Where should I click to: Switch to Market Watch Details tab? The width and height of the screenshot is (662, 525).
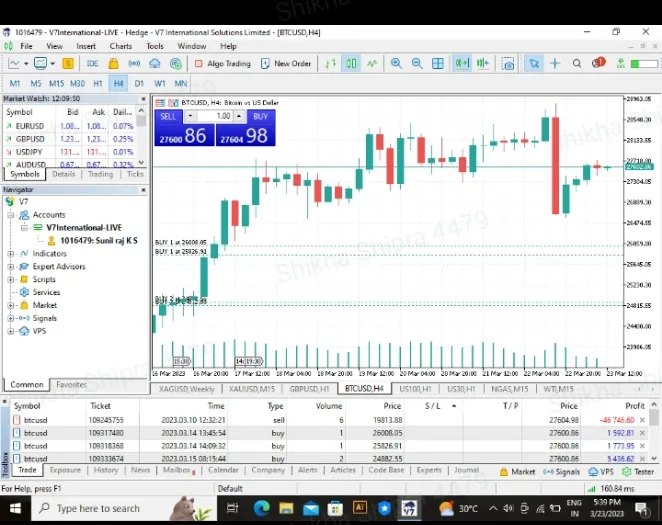[x=64, y=174]
